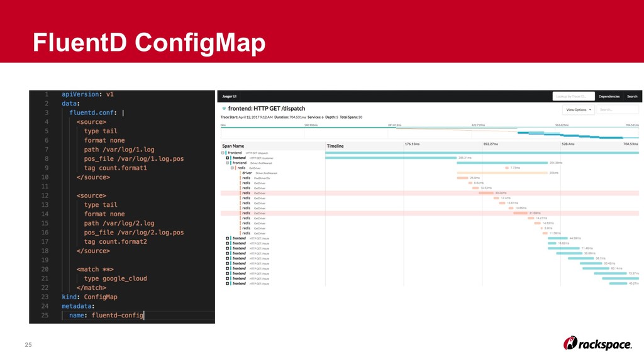Click the apiVersion: v1 line in editor
644x362 pixels.
click(x=87, y=94)
